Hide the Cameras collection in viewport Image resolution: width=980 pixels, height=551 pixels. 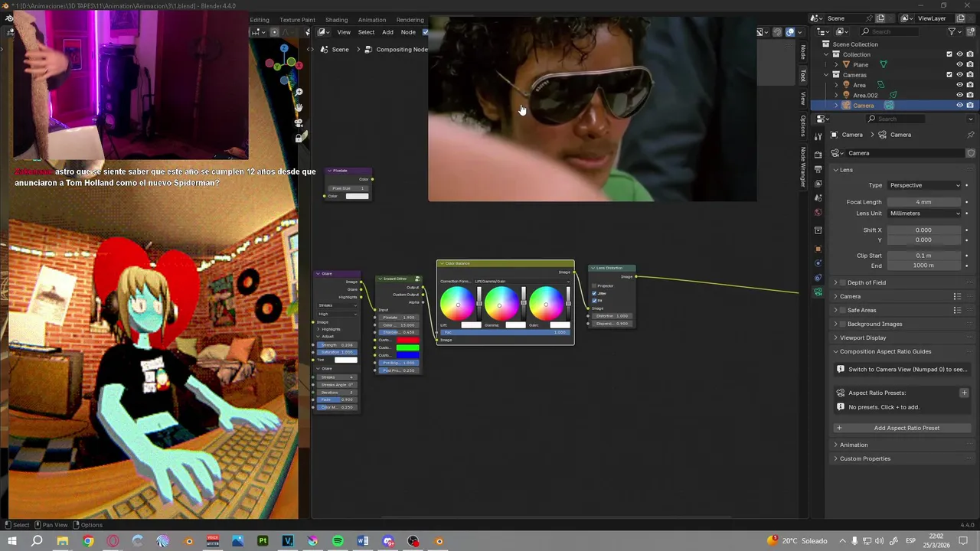point(959,74)
